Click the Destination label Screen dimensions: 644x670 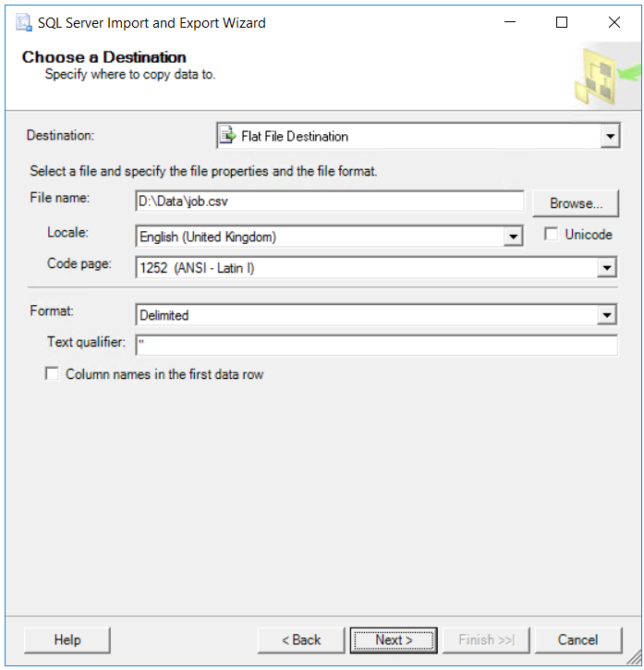click(x=60, y=136)
